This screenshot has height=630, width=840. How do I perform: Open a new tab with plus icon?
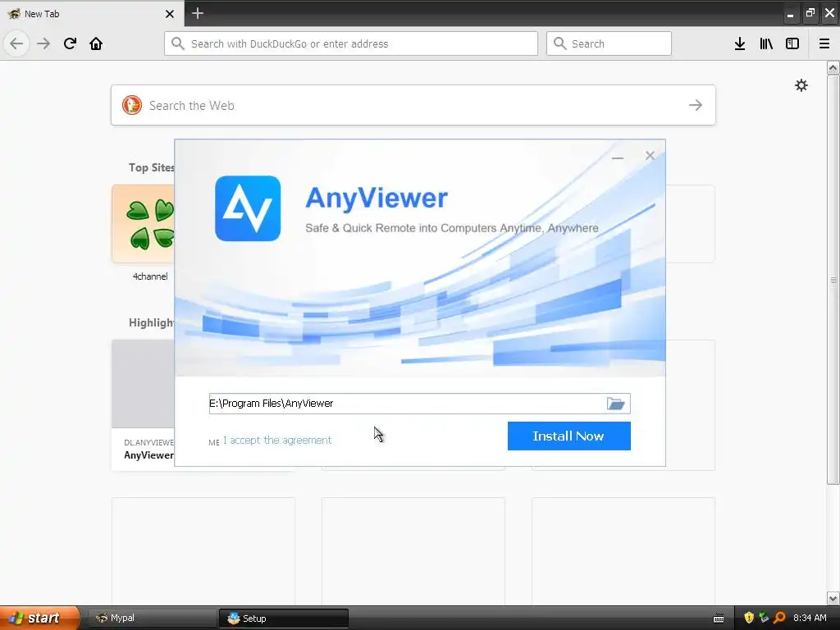pos(198,13)
